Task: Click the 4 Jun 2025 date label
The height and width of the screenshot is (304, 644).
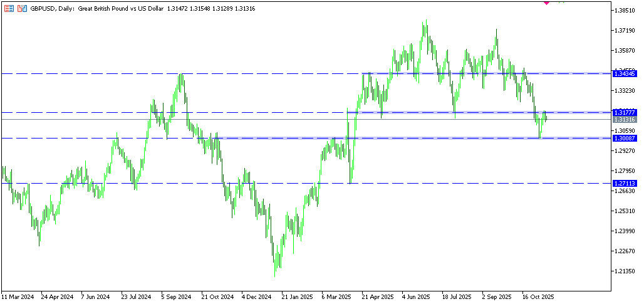Action: pos(416,296)
